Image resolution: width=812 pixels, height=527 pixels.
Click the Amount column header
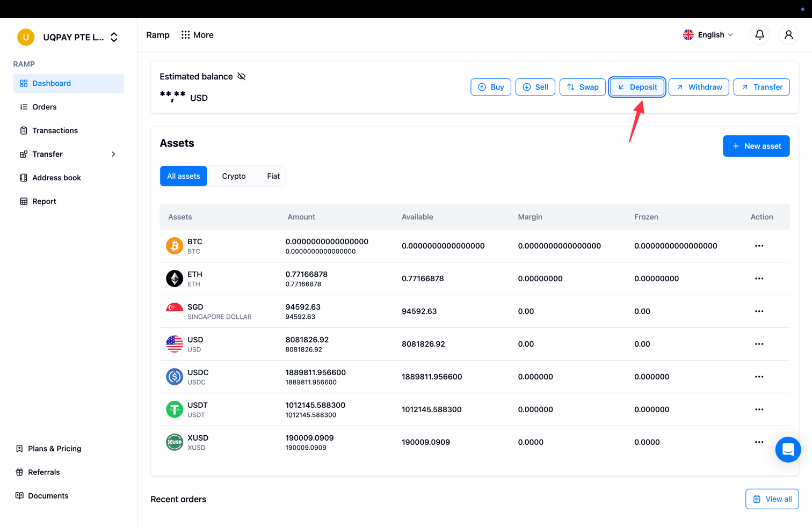coord(301,217)
